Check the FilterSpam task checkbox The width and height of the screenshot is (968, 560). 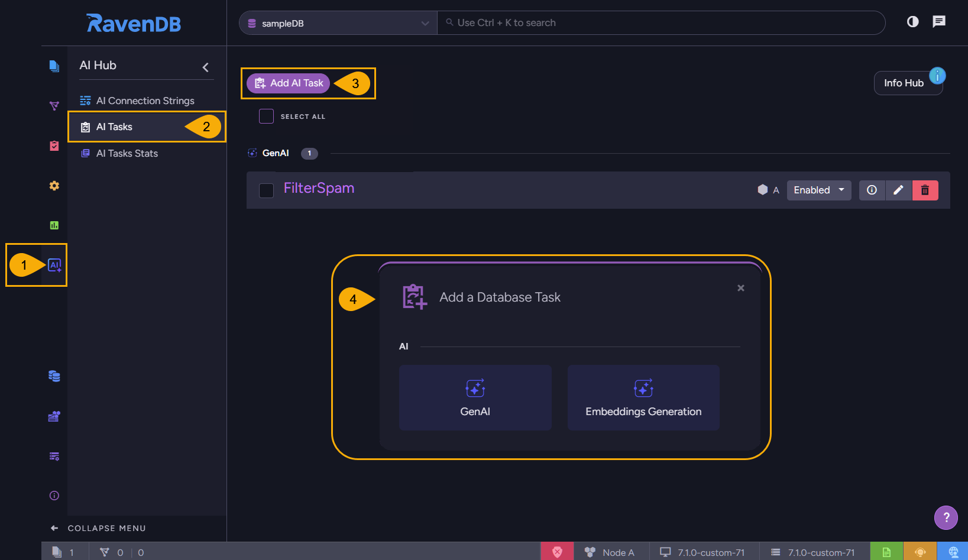[x=267, y=190]
